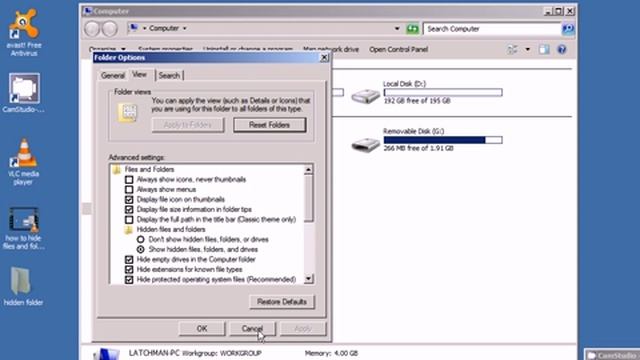Click the advanced settings scroll down arrow
This screenshot has height=360, width=640.
[309, 279]
